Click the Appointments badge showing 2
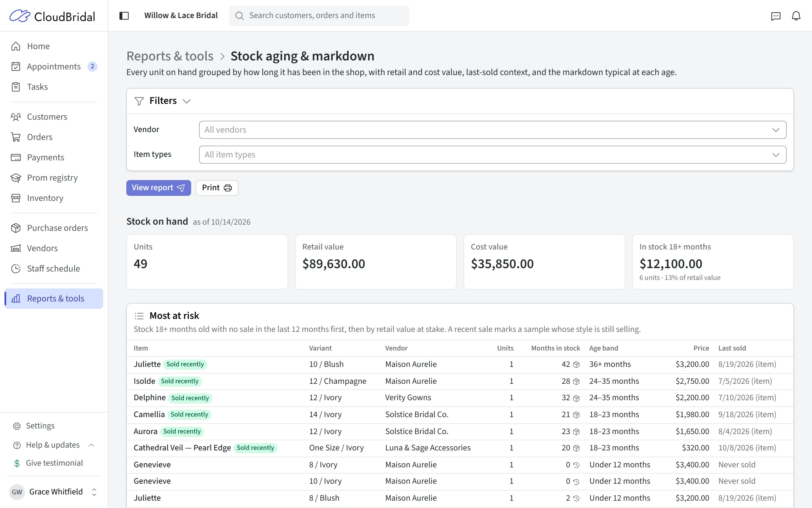The width and height of the screenshot is (812, 508). 92,67
